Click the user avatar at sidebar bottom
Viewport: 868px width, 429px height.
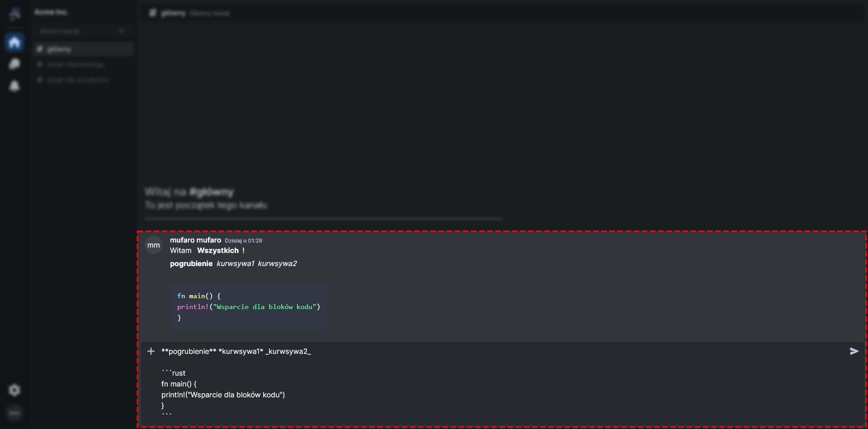(x=14, y=413)
